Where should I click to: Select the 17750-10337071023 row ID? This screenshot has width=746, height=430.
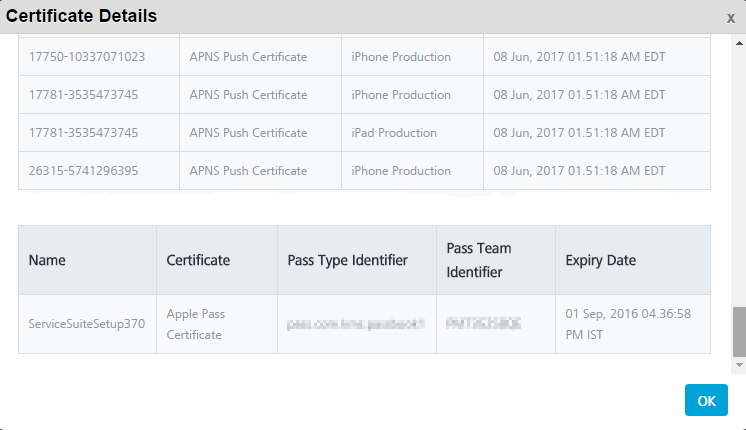87,57
